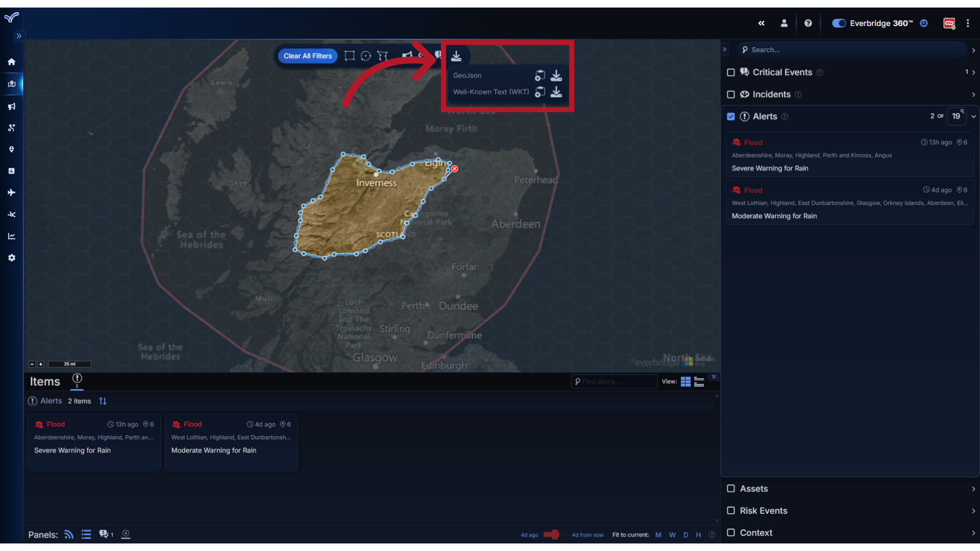Viewport: 980px width, 551px height.
Task: Collapse the Alerts section chevron
Action: (x=974, y=116)
